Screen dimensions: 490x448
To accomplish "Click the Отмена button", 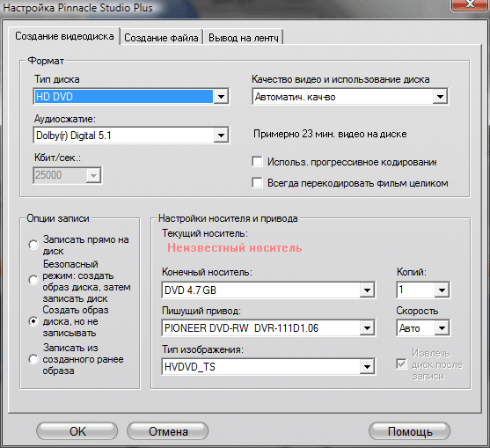I will pos(168,431).
